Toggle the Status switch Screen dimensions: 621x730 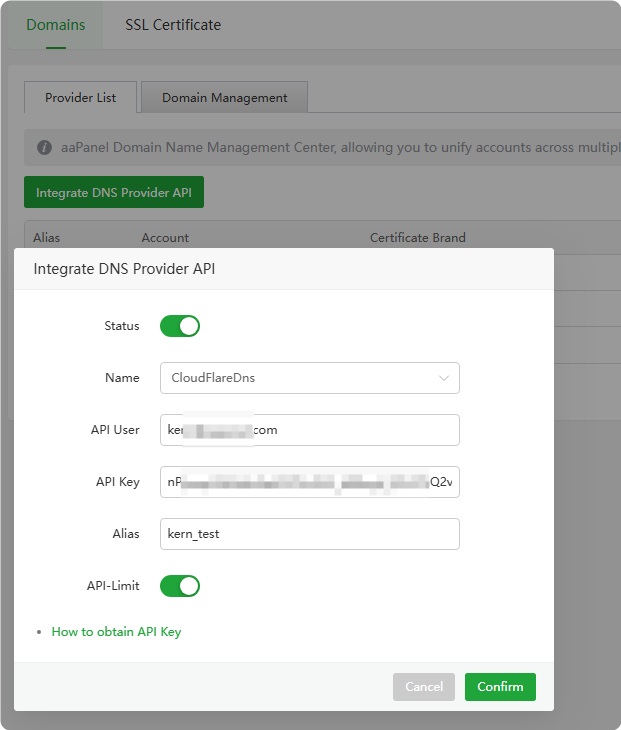(x=180, y=326)
